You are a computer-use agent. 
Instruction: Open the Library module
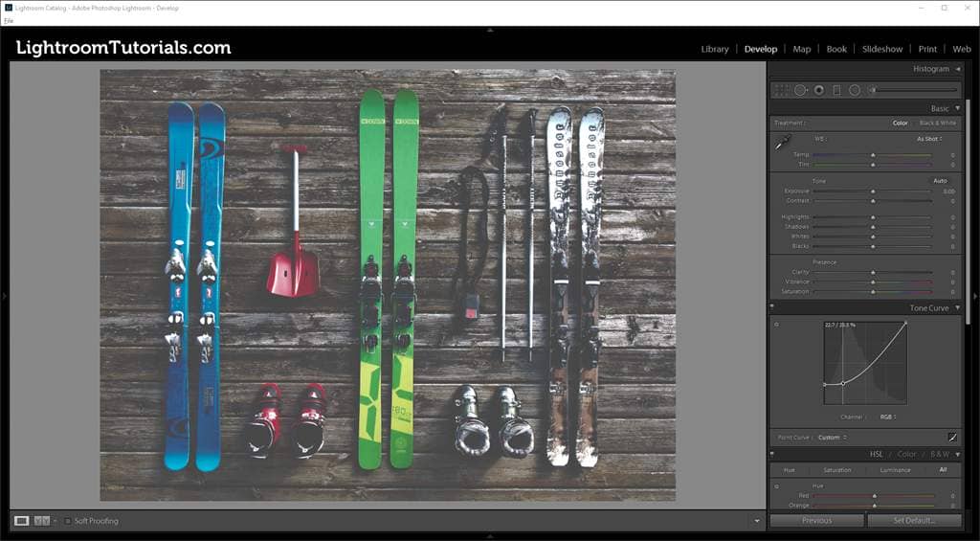point(714,49)
